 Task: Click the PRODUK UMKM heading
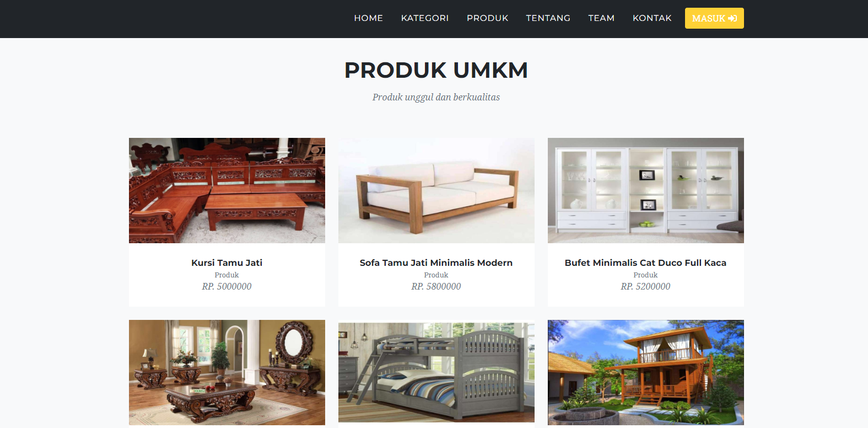436,70
